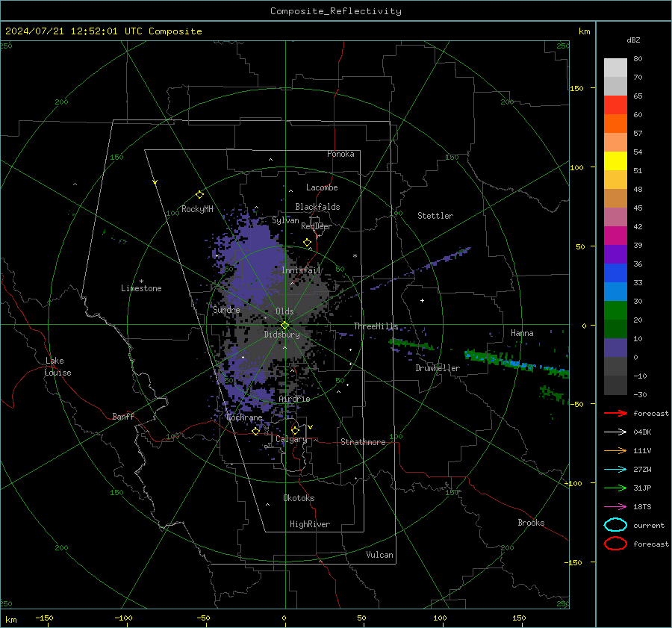Click the Sundre town label
This screenshot has width=672, height=628.
(226, 310)
